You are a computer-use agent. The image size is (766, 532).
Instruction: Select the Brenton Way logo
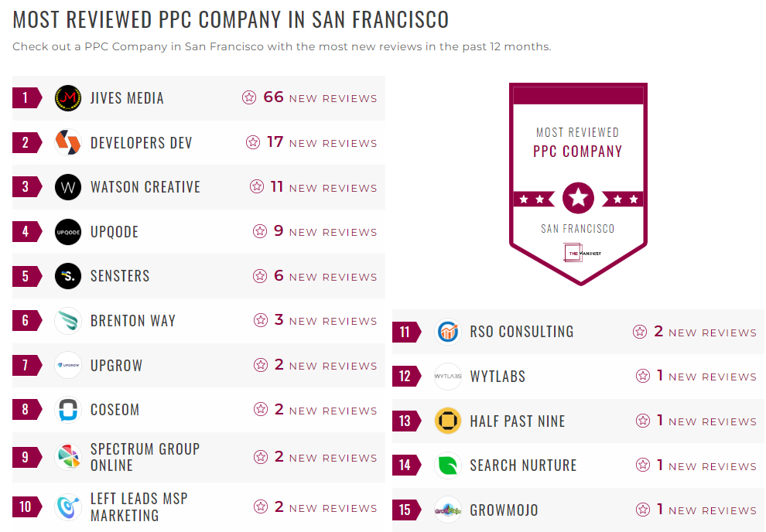(67, 321)
